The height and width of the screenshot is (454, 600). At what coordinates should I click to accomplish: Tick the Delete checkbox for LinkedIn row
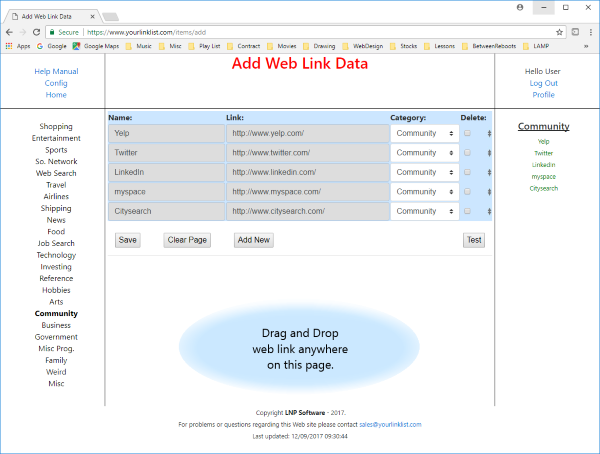click(x=467, y=172)
